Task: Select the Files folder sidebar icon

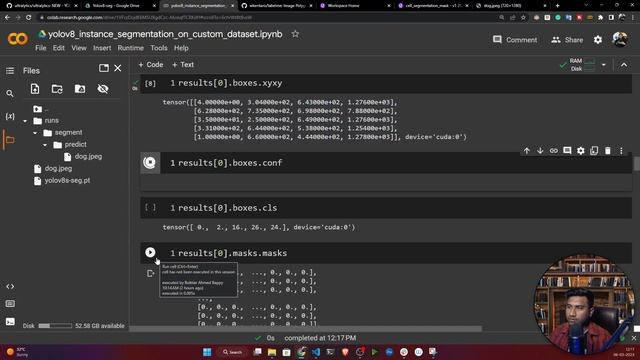Action: (10, 140)
